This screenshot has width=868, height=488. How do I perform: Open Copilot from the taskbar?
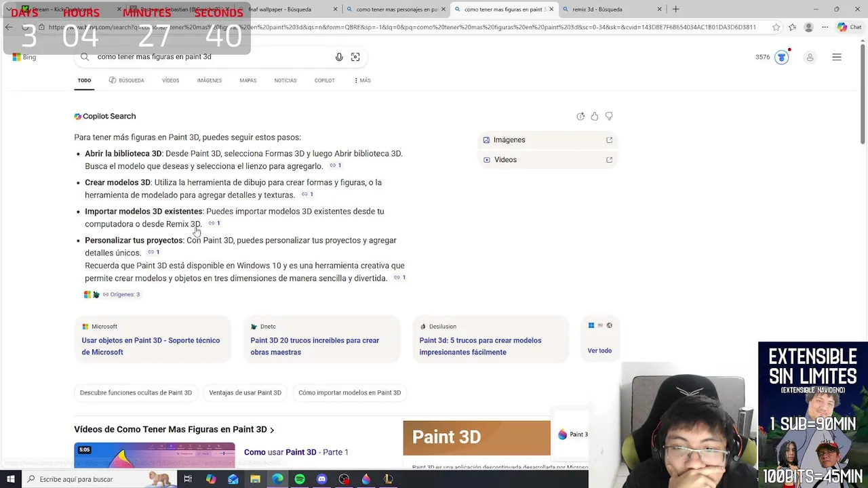click(211, 479)
